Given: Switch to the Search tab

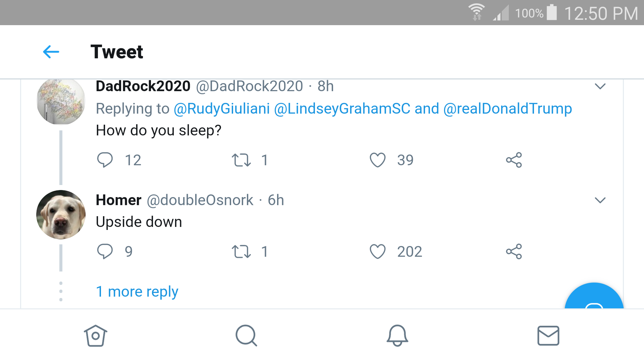Looking at the screenshot, I should [x=246, y=336].
